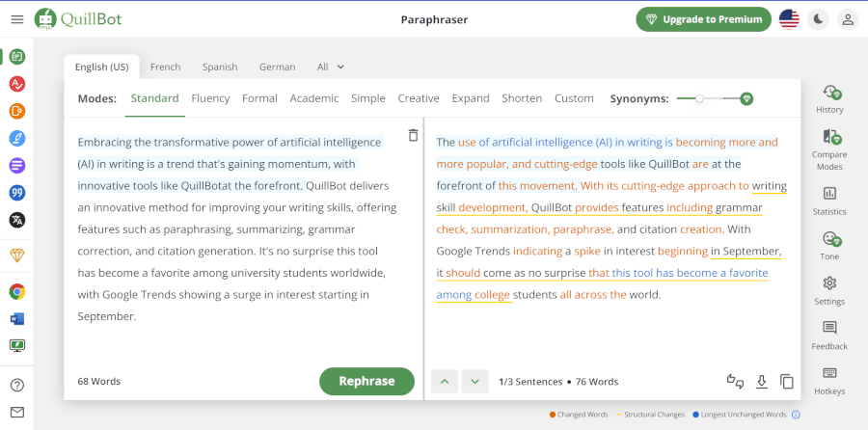
Task: Click the Premium diamond sidebar icon
Action: (17, 255)
